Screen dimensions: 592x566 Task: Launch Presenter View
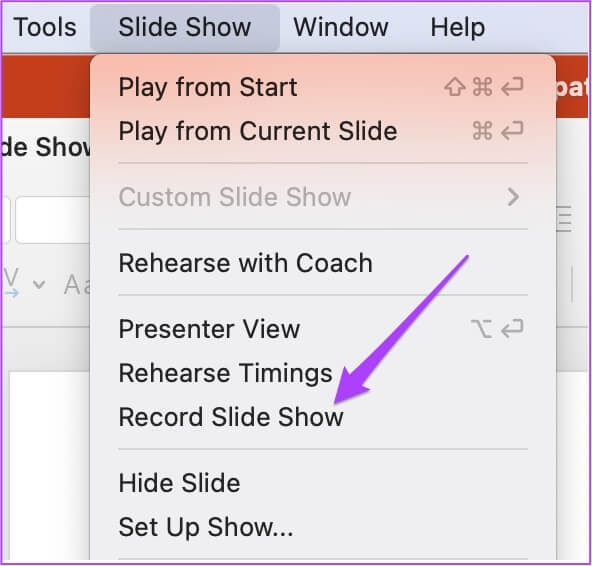(323, 329)
